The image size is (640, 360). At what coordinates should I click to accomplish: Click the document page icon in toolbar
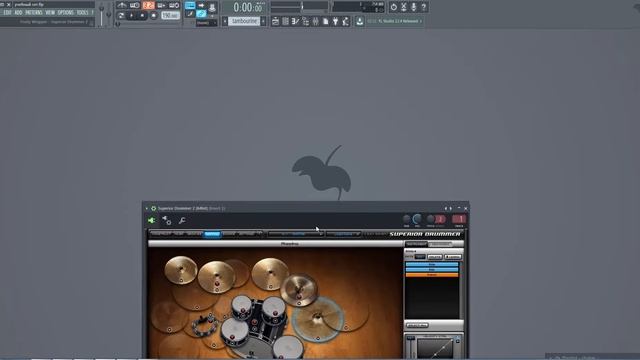click(325, 21)
